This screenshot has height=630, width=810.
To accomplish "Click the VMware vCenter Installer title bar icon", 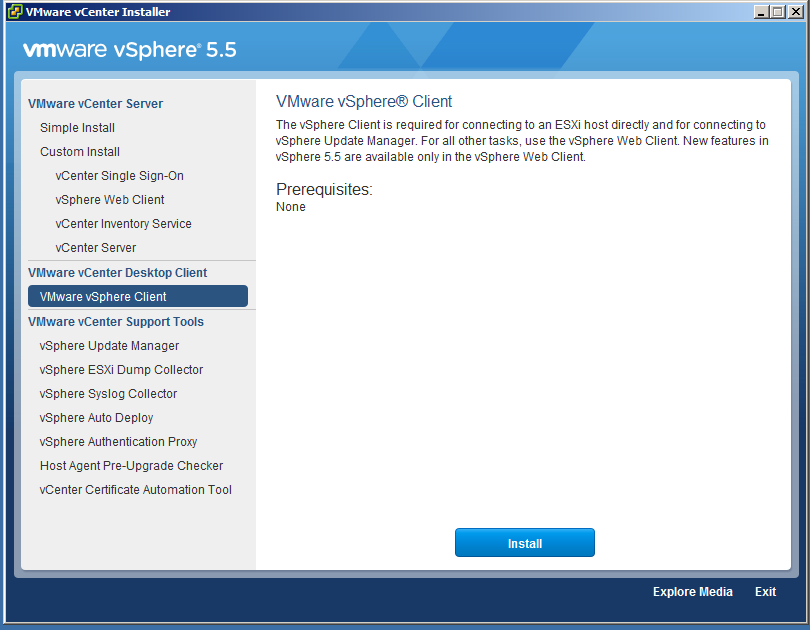I will pyautogui.click(x=14, y=12).
